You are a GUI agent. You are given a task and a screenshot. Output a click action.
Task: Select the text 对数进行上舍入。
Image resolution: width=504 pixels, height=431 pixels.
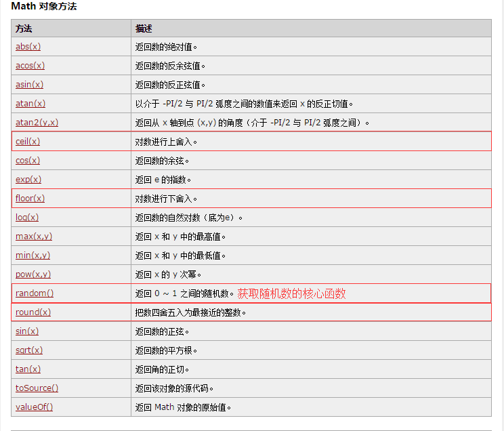[x=166, y=142]
